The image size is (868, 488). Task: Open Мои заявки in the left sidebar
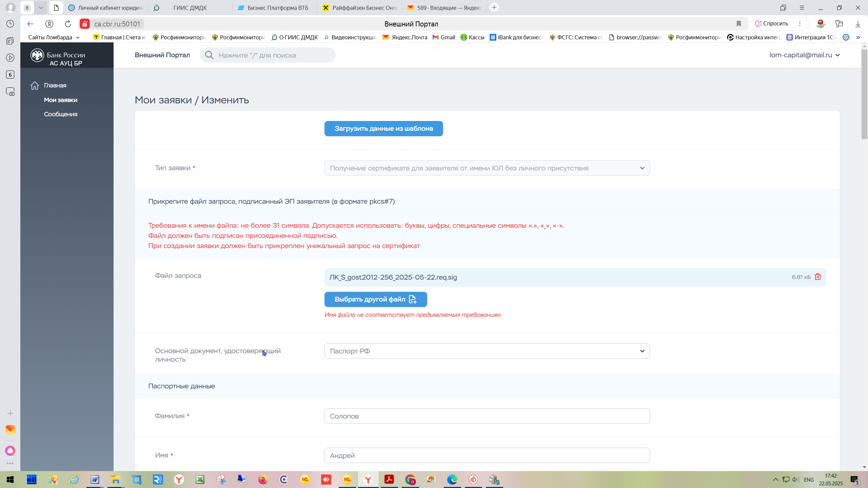click(61, 100)
